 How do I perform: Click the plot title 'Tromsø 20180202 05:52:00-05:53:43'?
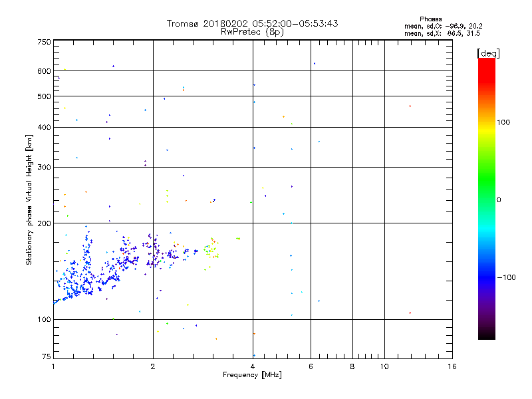click(252, 23)
